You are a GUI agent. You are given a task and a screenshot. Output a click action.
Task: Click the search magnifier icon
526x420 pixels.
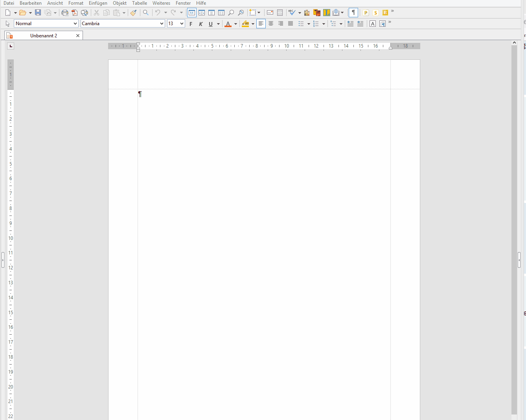click(146, 13)
